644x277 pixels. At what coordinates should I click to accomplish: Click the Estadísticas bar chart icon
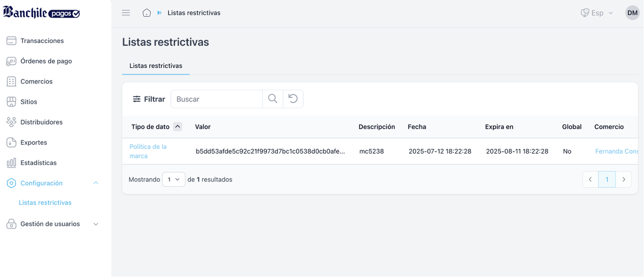coord(11,163)
